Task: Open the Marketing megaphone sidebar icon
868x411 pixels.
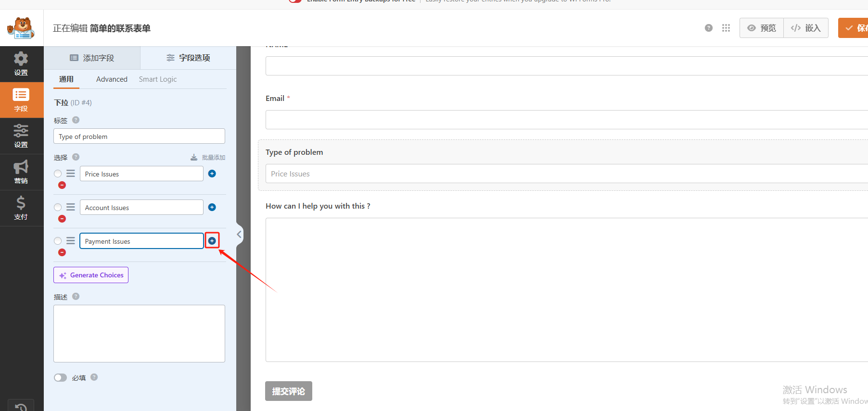Action: (21, 172)
